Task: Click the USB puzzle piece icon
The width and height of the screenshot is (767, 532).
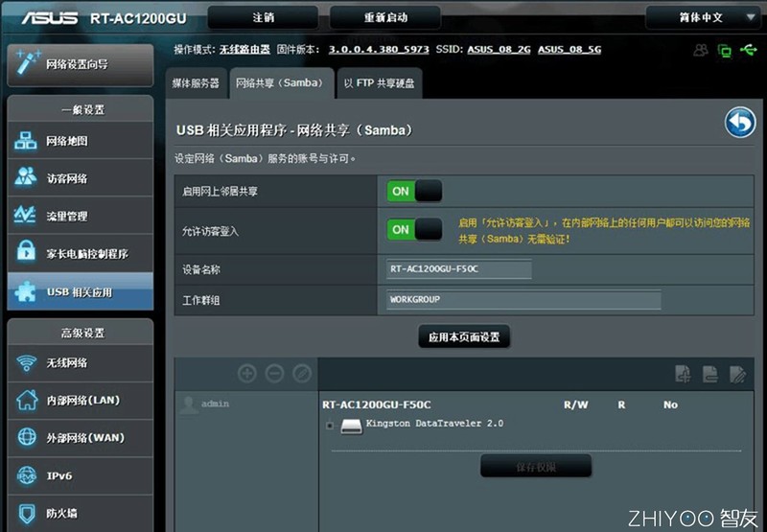Action: tap(25, 291)
